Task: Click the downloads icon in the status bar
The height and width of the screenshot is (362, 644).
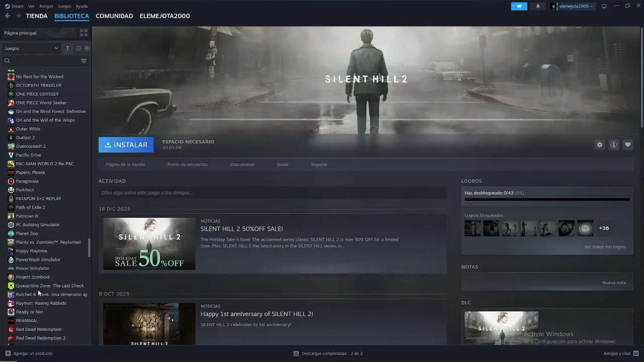Action: pyautogui.click(x=296, y=353)
